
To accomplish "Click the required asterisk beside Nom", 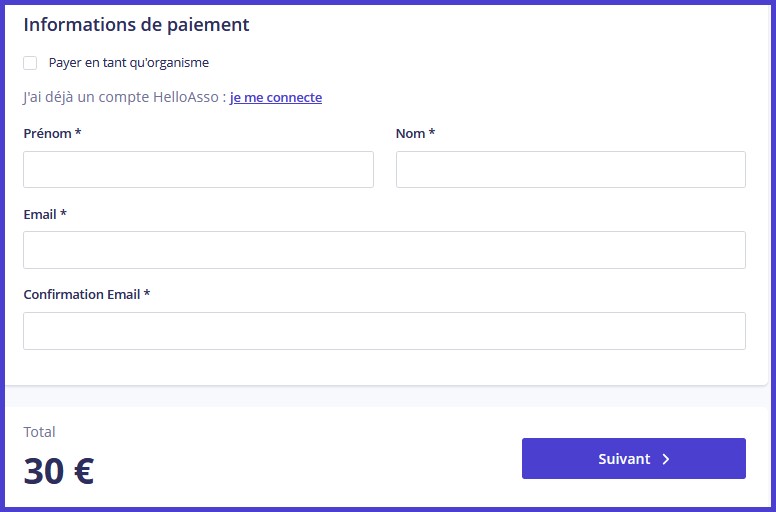I will [432, 133].
